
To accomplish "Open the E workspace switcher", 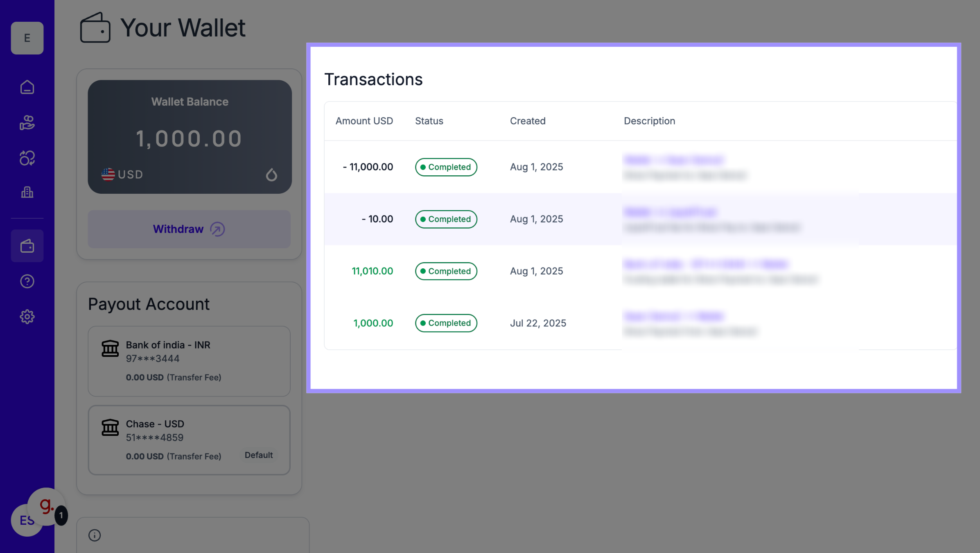I will 27,38.
